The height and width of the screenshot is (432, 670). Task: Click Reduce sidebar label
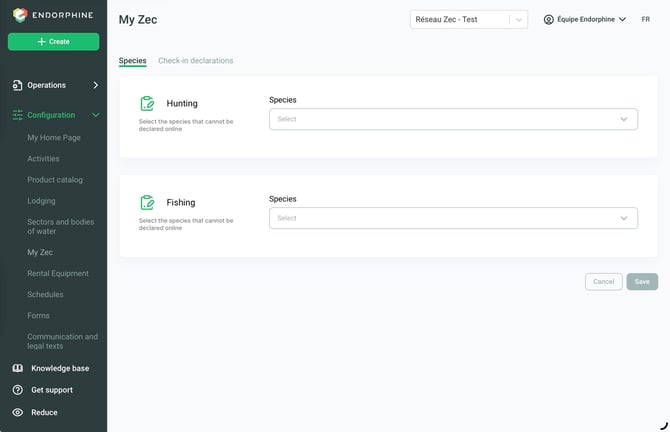pos(44,412)
